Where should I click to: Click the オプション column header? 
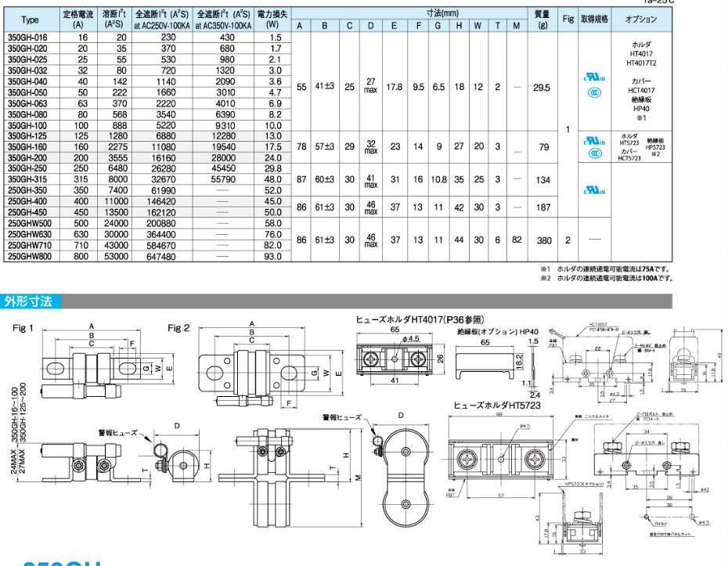pyautogui.click(x=641, y=20)
